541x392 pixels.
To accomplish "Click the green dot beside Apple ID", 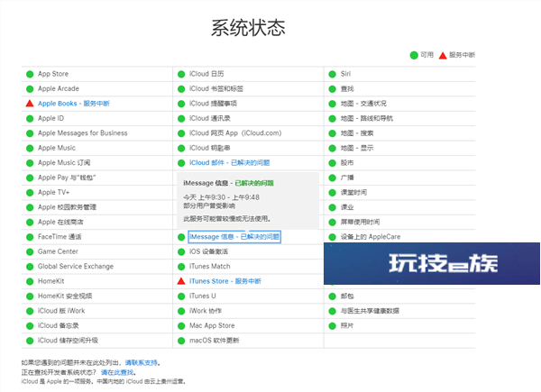I will (x=30, y=118).
